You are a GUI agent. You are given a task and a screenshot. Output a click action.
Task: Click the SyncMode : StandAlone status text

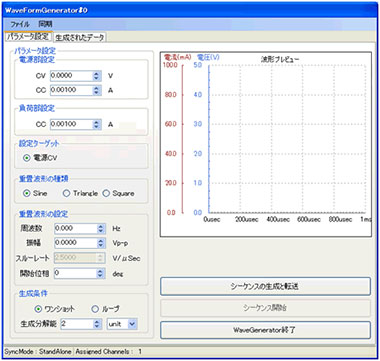coord(37,351)
